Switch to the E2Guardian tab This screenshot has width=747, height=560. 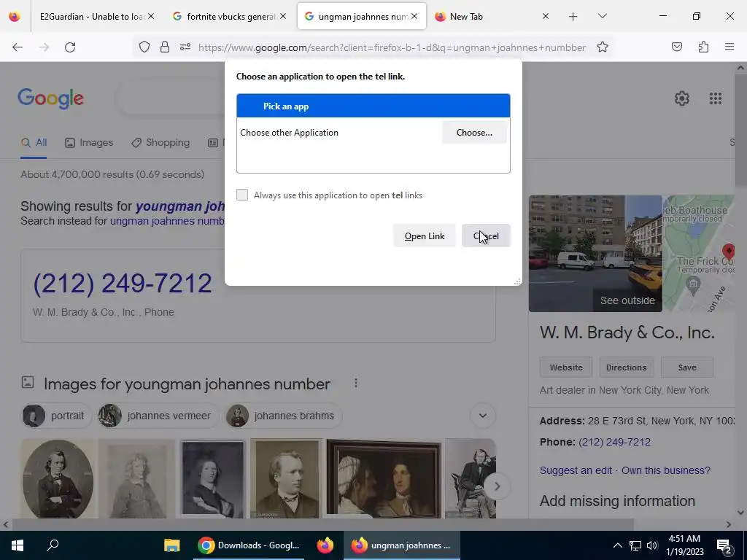(90, 17)
